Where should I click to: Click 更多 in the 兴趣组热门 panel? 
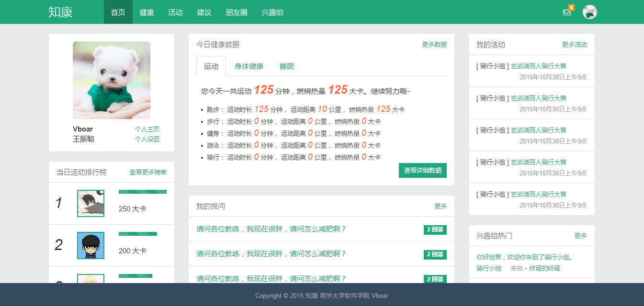coord(581,236)
